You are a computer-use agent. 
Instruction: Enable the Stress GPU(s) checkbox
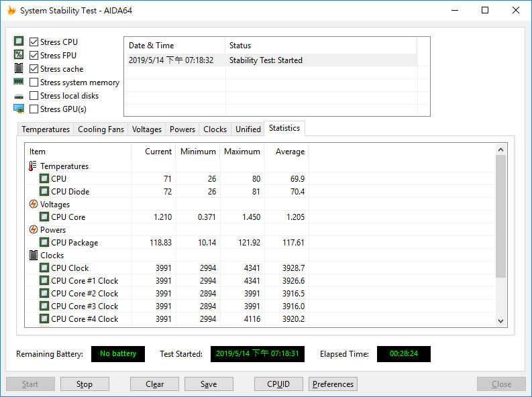(x=34, y=109)
